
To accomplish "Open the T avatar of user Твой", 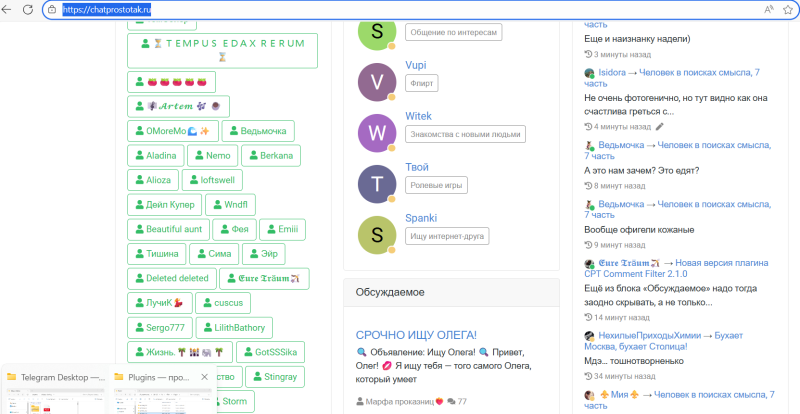I will (x=377, y=184).
